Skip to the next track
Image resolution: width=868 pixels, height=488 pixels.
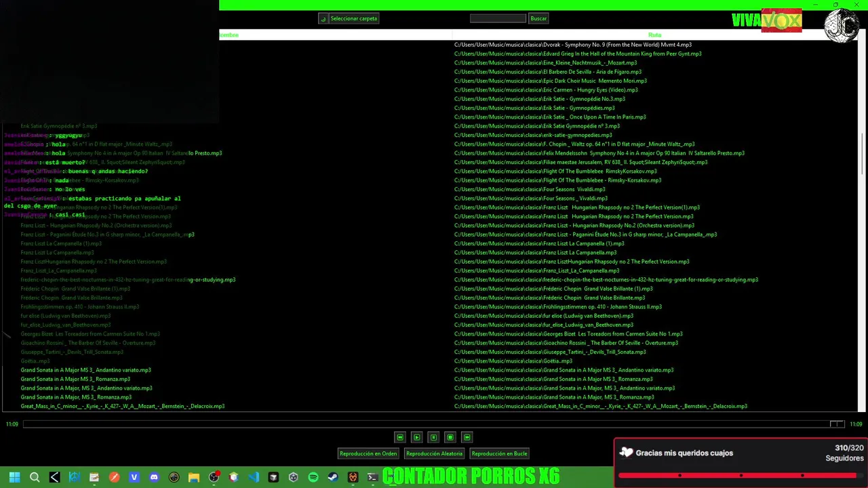coord(467,437)
